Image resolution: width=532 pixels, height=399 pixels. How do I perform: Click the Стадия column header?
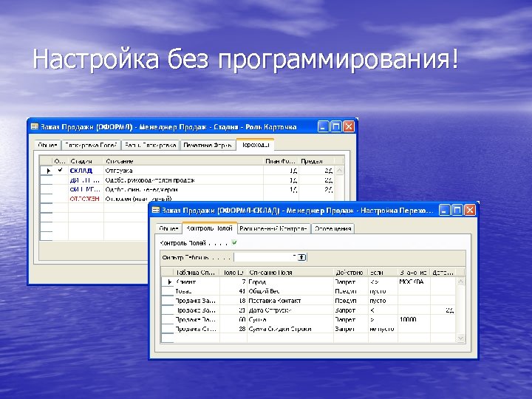coord(86,161)
